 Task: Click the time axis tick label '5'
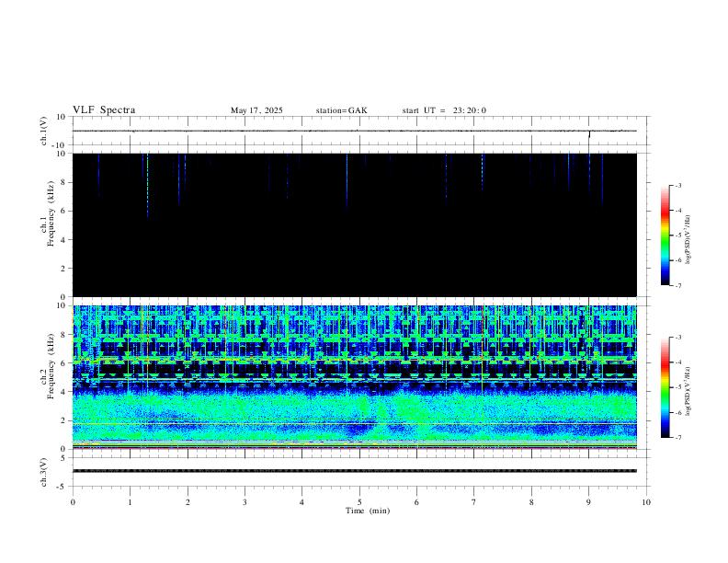tap(359, 502)
